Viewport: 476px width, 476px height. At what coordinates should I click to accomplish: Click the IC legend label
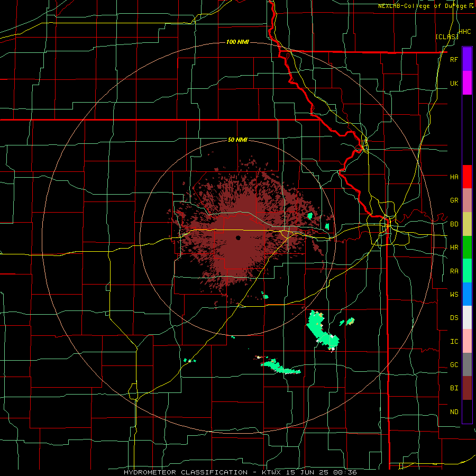click(x=454, y=342)
